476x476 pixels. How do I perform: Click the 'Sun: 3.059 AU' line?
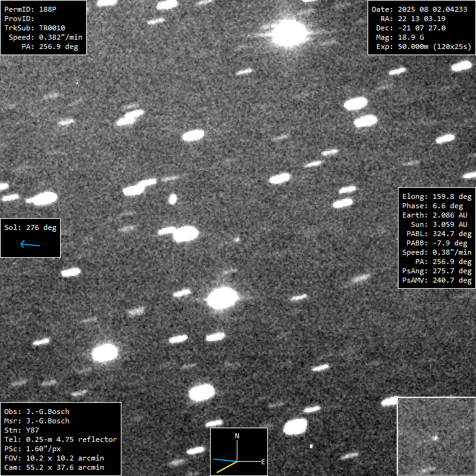pyautogui.click(x=439, y=224)
